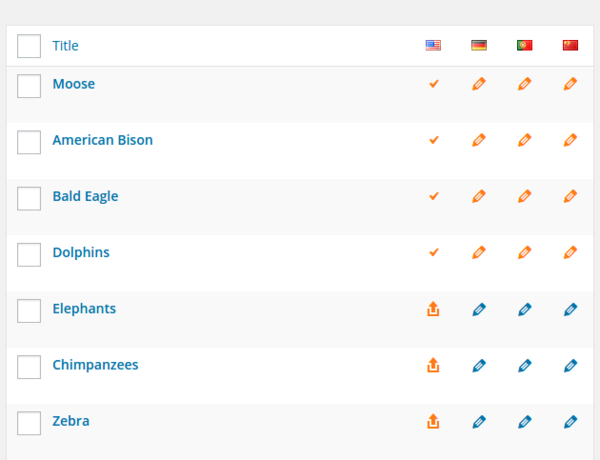Click the American Bison Portuguese pencil icon
Viewport: 600px width, 460px height.
pos(524,141)
